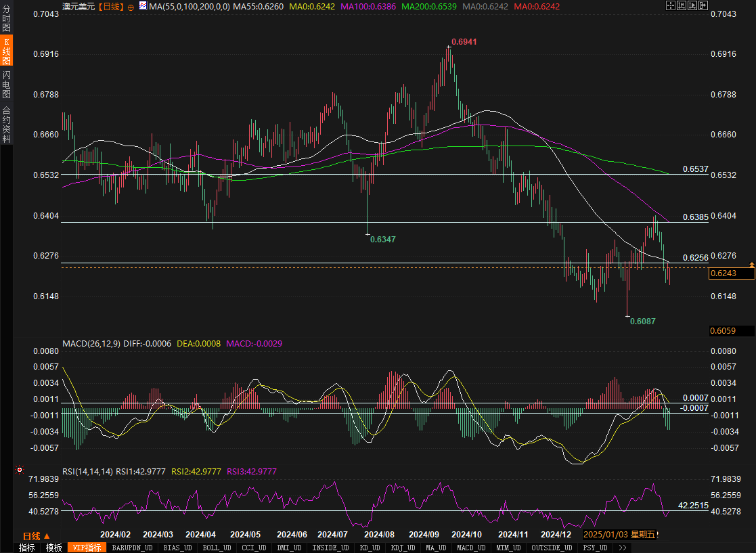756x553 pixels.
Task: Select the K线图 sidebar tab
Action: [6, 51]
